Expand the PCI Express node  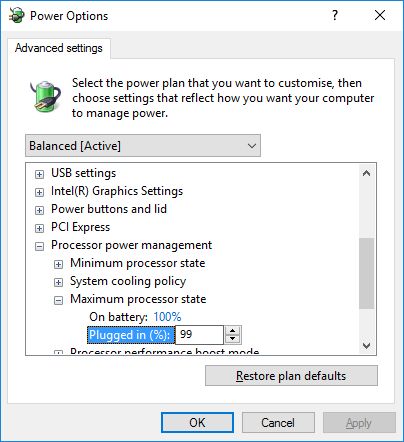(x=39, y=228)
